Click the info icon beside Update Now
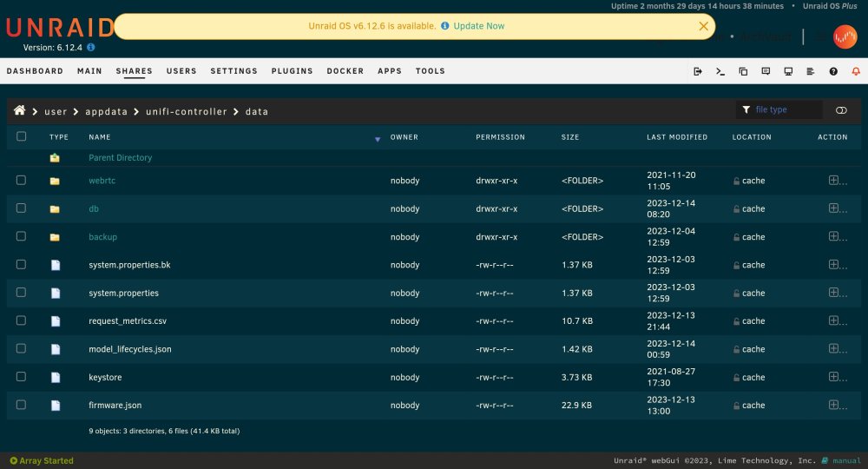The width and height of the screenshot is (868, 469). click(x=444, y=25)
